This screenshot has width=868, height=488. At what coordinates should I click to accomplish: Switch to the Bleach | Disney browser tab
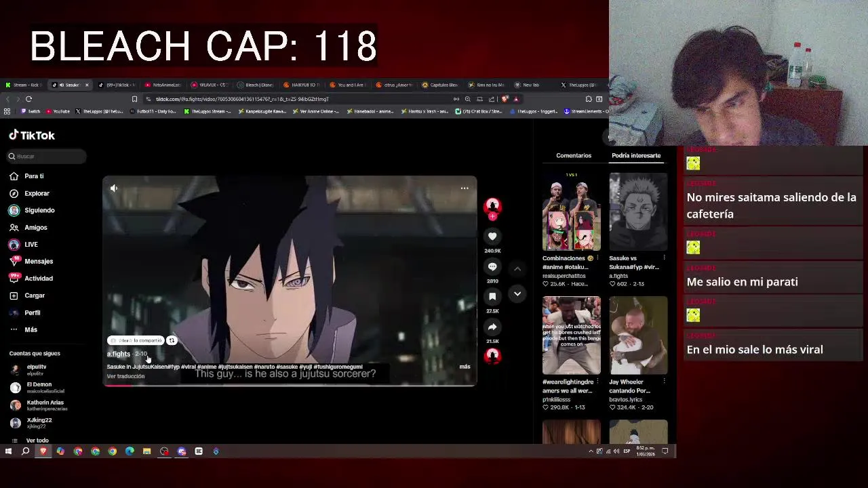click(255, 85)
